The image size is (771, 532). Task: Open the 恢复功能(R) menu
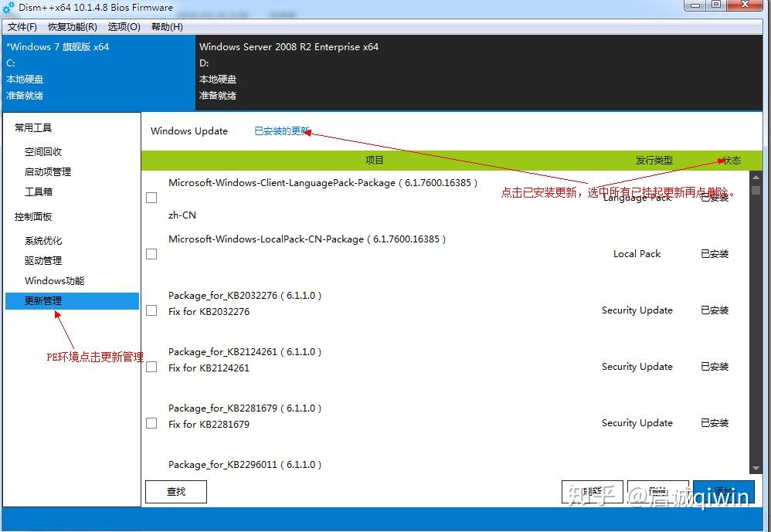(73, 26)
